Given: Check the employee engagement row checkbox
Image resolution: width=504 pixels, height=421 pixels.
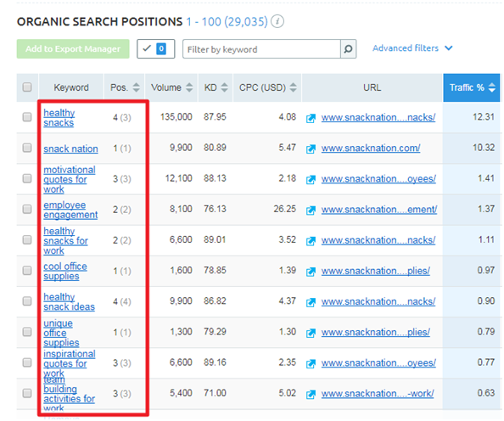Looking at the screenshot, I should [x=27, y=209].
